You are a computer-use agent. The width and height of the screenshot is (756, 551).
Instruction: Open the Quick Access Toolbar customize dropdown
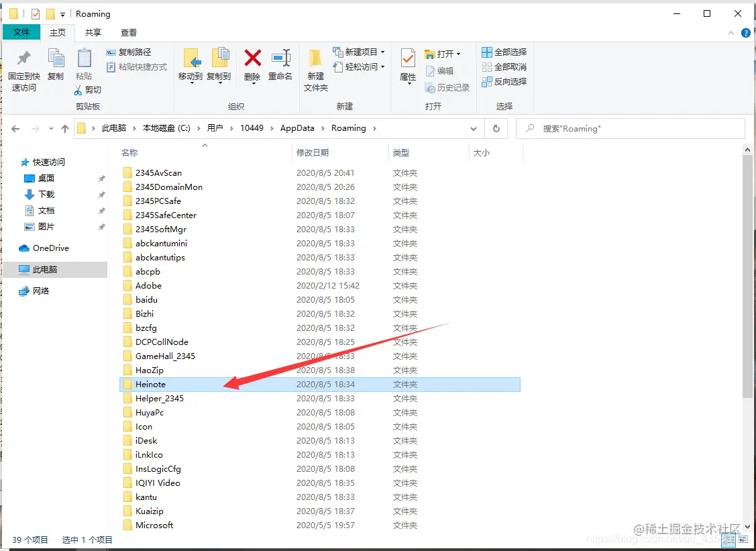coord(62,15)
